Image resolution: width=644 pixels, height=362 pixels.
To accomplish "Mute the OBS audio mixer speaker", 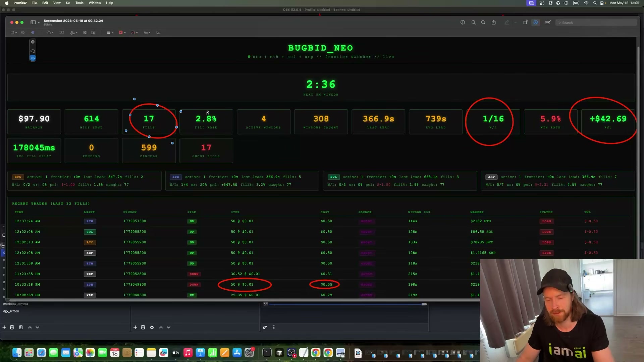I will point(265,304).
